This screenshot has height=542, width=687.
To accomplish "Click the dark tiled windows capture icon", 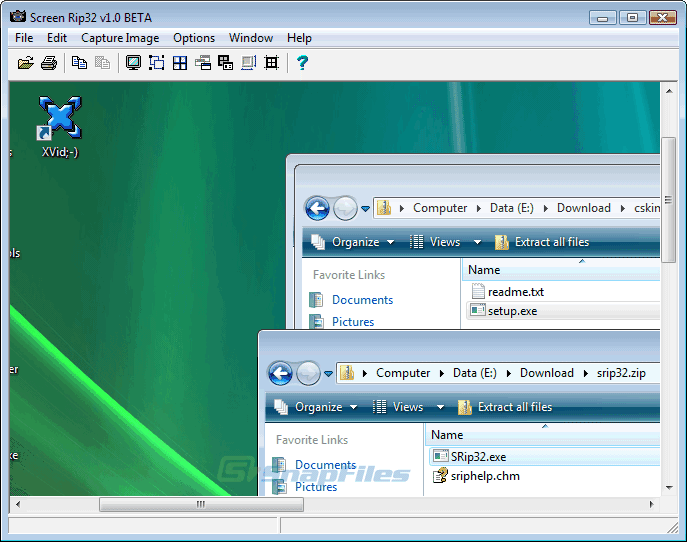I will (x=226, y=63).
